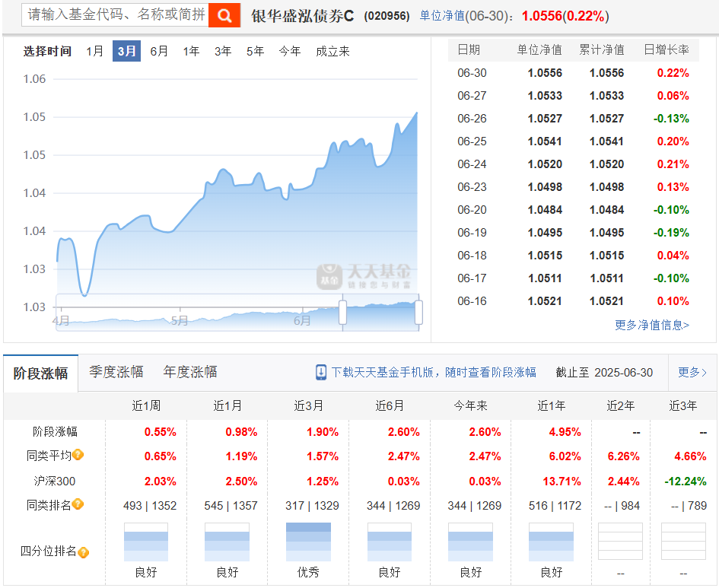719x588 pixels.
Task: Click the orange search magnifier button
Action: coord(224,15)
